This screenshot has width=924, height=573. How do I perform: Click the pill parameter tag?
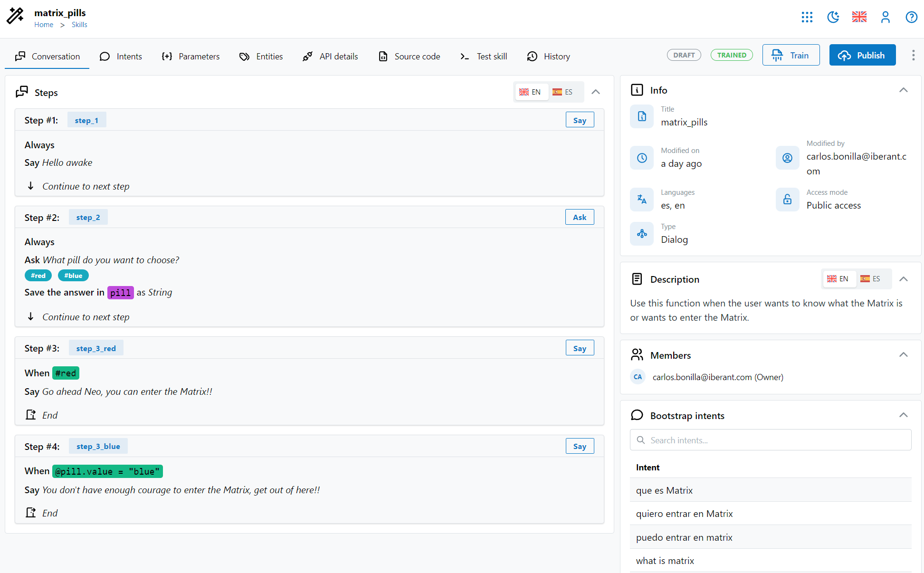tap(120, 293)
